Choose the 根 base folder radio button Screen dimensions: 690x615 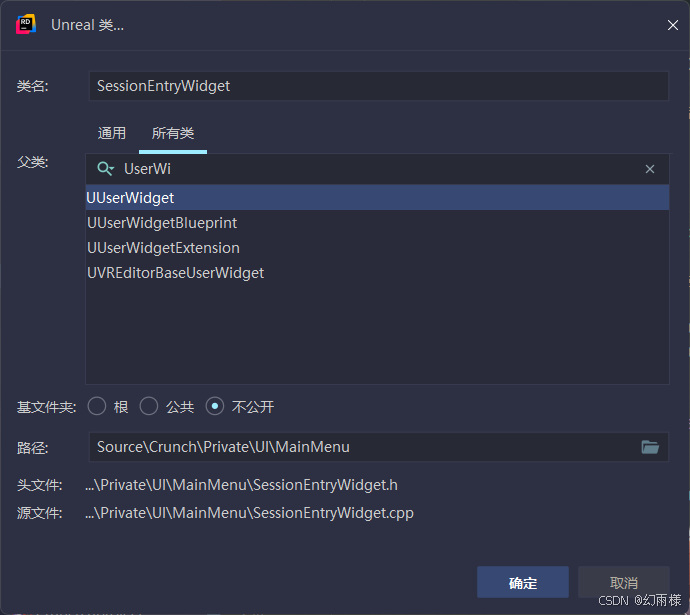point(97,406)
